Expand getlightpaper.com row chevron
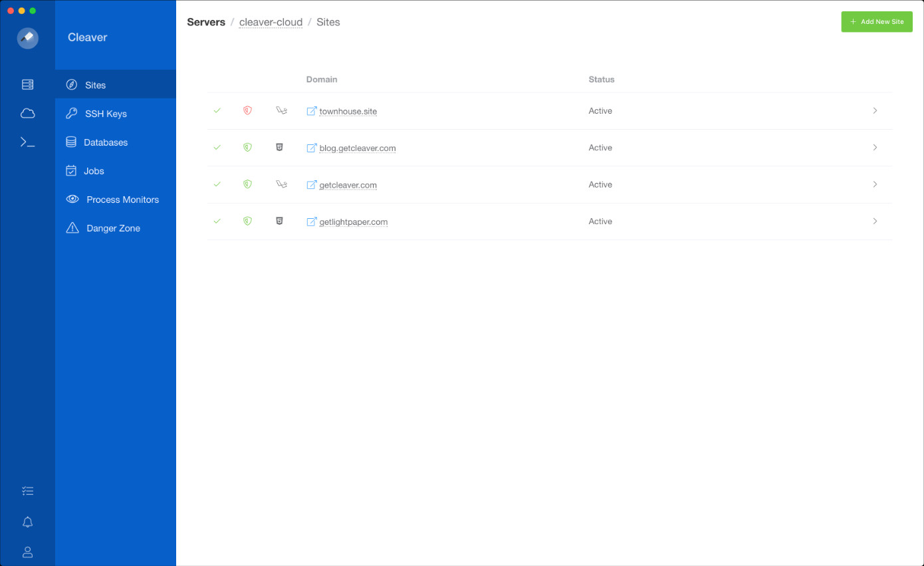Viewport: 924px width, 566px height. tap(875, 221)
